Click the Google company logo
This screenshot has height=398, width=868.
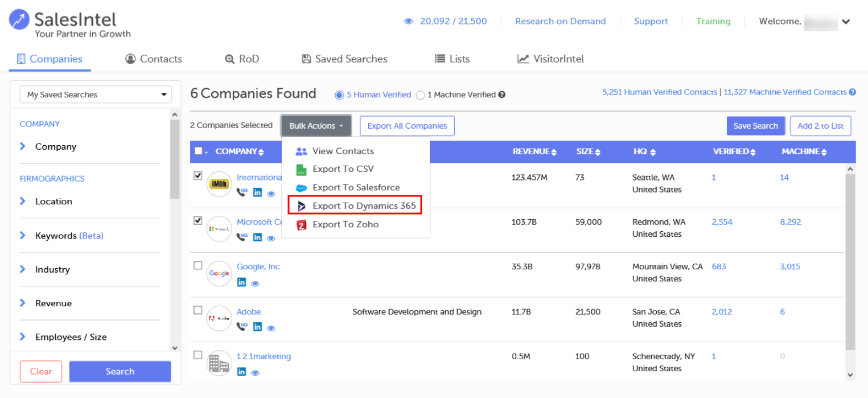219,273
